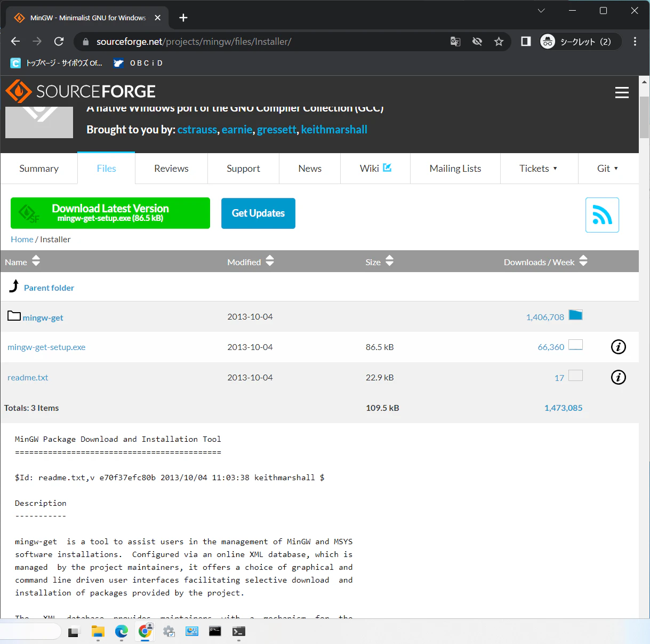Click the third-party cookies blocked eye icon
Screen dimensions: 650x644
477,42
